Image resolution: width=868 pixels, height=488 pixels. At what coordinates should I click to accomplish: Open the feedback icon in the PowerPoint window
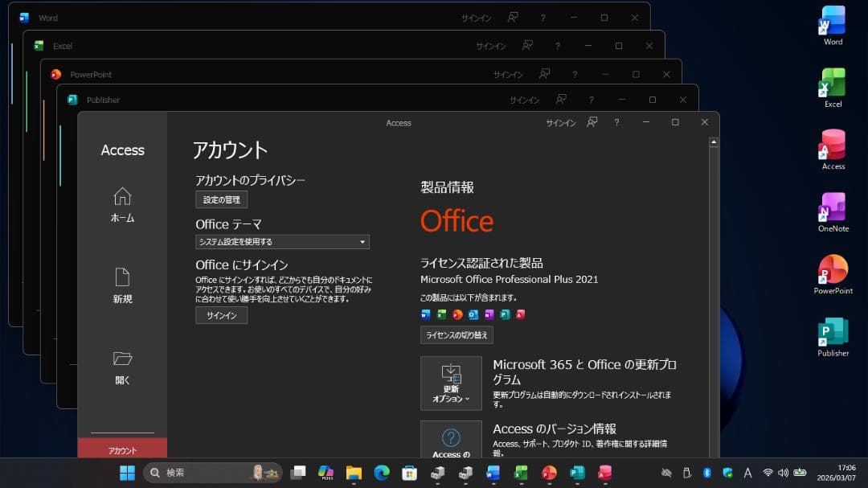pos(545,73)
